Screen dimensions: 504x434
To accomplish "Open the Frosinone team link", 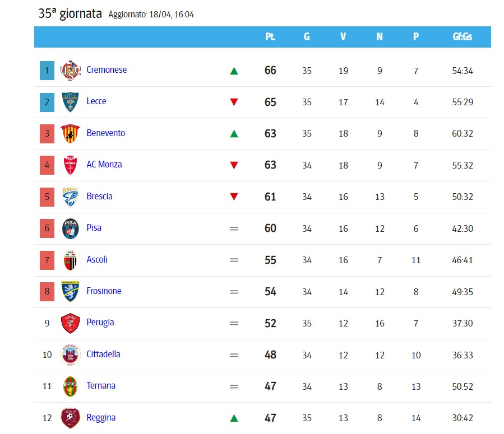I will tap(104, 291).
